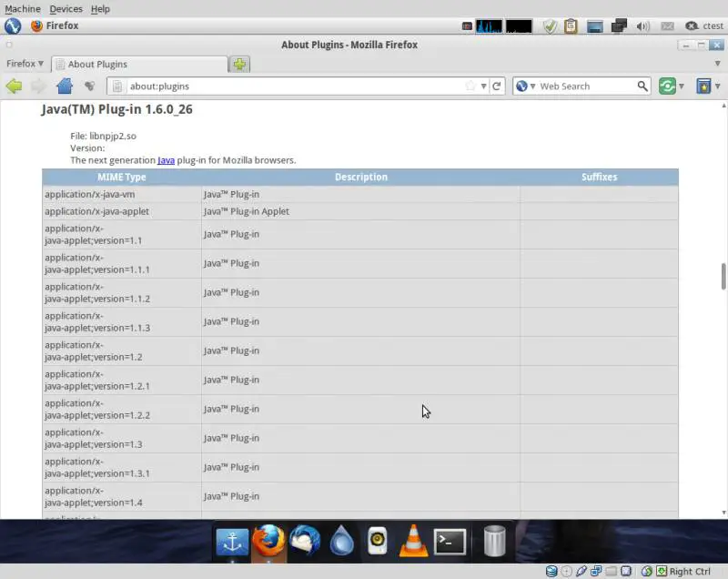Viewport: 728px width, 579px height.
Task: Open the clipboard manager tray icon
Action: coord(571,26)
